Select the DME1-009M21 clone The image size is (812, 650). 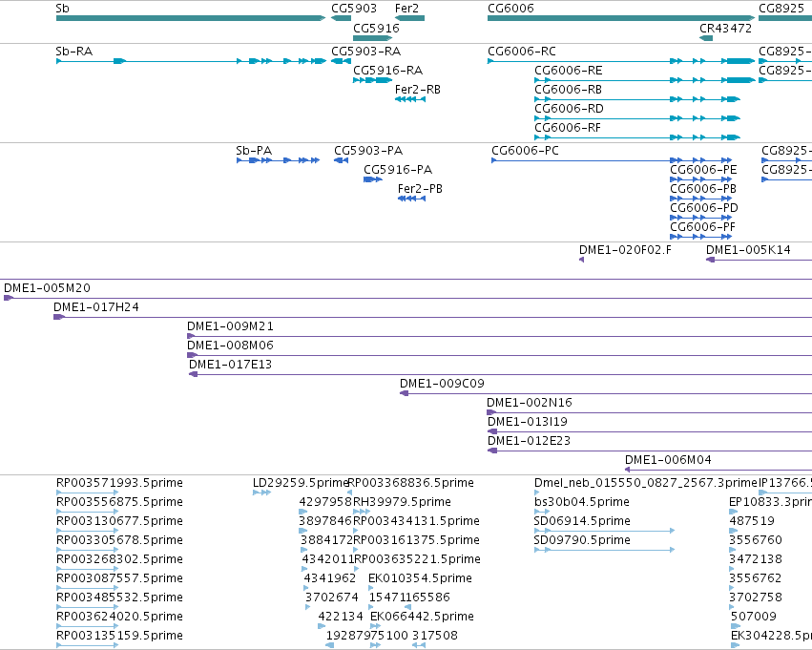tap(499, 336)
